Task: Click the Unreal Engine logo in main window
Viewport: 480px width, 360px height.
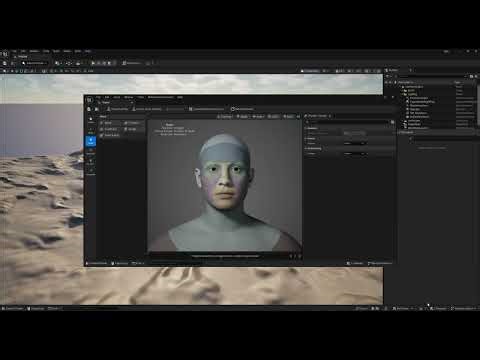Action: click(x=5, y=53)
